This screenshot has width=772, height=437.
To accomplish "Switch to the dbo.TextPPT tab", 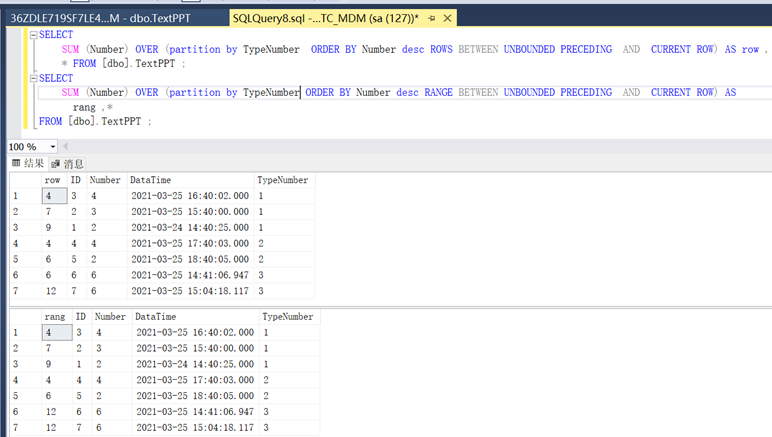I will [x=100, y=18].
